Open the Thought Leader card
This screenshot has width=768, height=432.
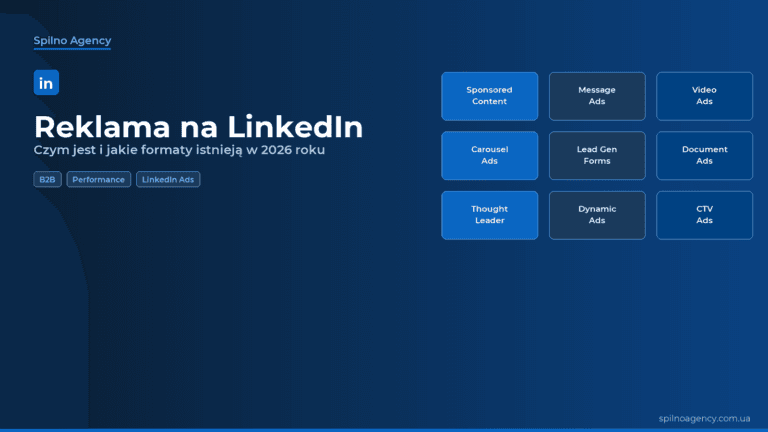click(x=489, y=215)
